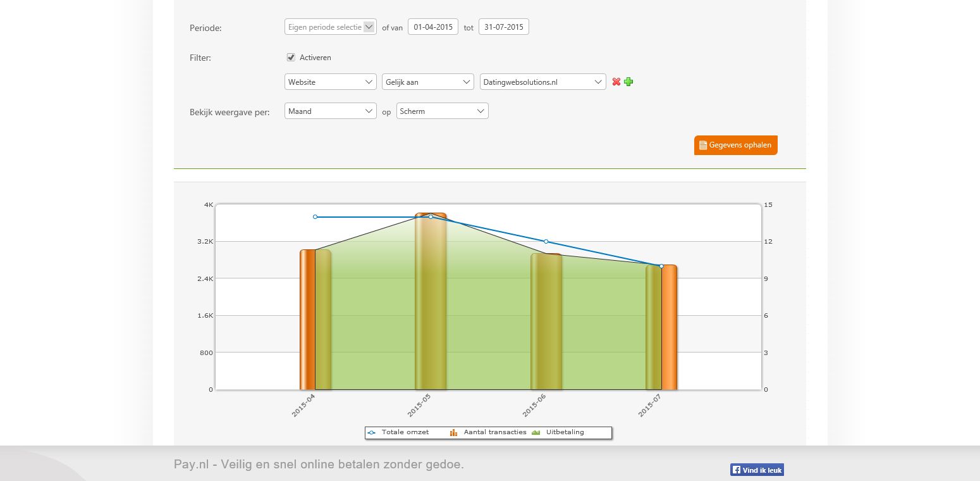Click the end date field 31-07-2015
980x481 pixels.
point(504,27)
